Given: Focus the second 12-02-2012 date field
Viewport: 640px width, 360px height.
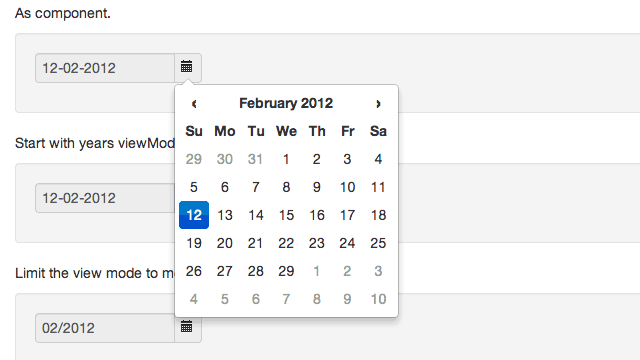Looking at the screenshot, I should coord(105,198).
